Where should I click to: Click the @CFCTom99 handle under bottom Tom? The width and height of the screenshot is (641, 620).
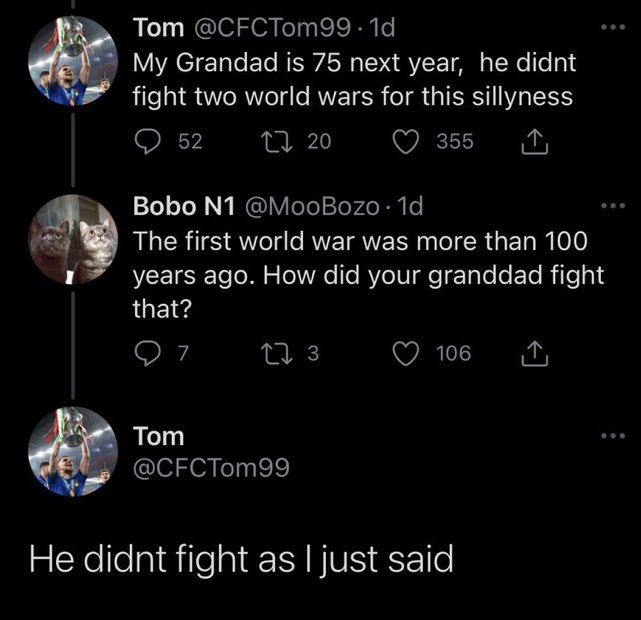coord(212,466)
